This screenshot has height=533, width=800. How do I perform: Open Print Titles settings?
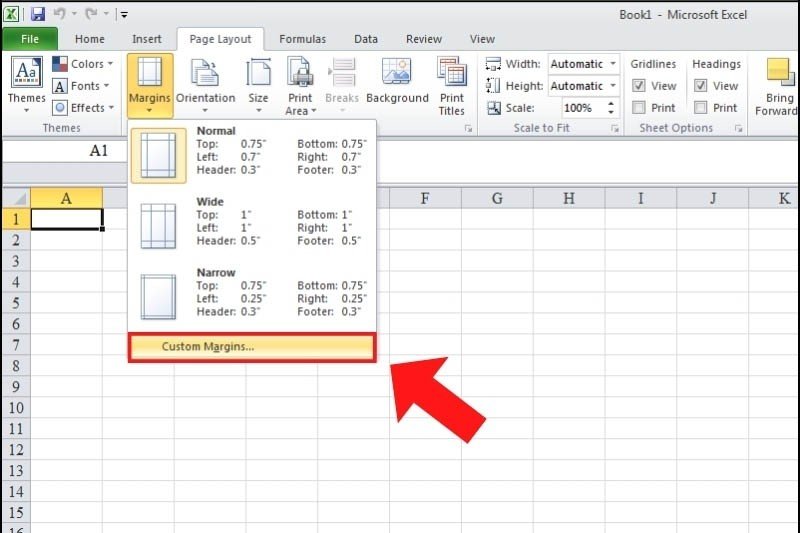(x=452, y=86)
